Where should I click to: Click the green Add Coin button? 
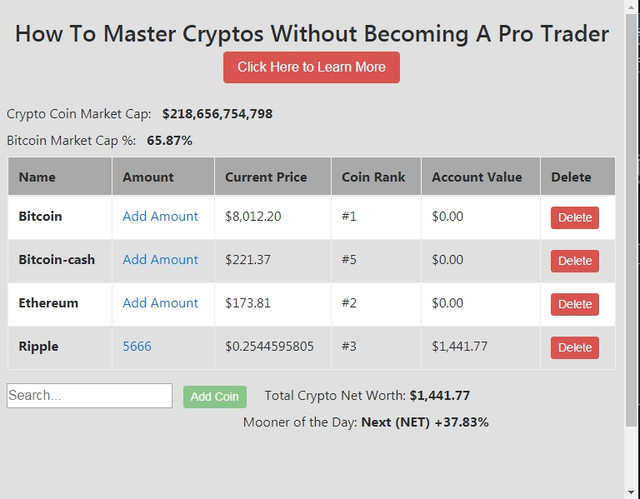tap(215, 397)
